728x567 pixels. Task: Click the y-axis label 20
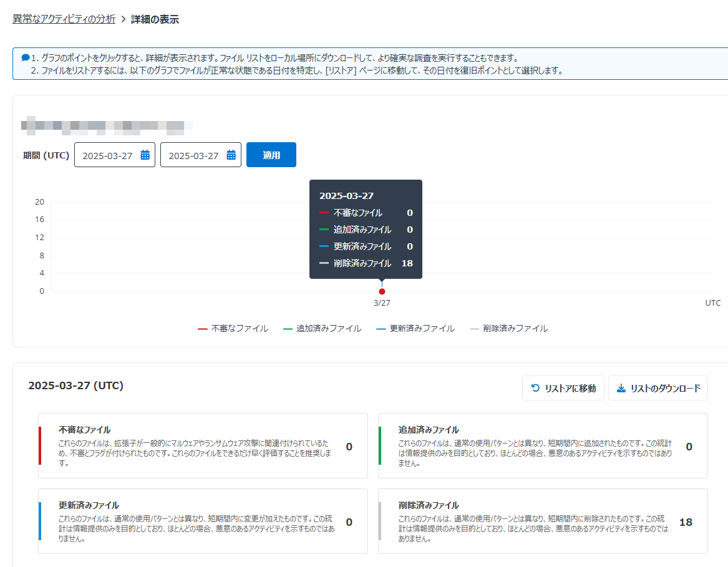pos(39,202)
